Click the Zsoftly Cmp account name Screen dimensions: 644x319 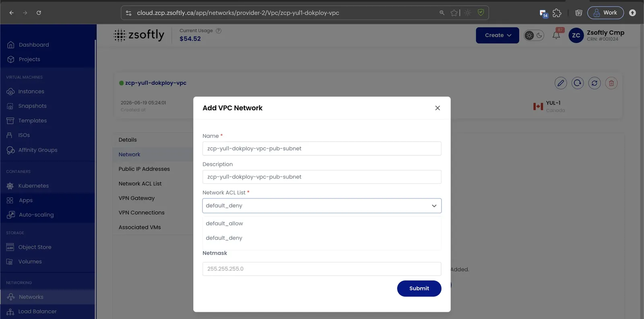[605, 33]
